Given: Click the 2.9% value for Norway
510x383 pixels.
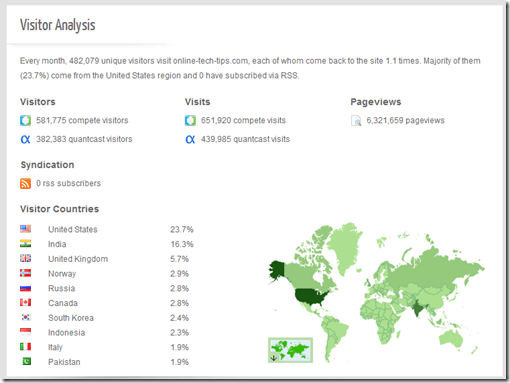Looking at the screenshot, I should coord(179,274).
